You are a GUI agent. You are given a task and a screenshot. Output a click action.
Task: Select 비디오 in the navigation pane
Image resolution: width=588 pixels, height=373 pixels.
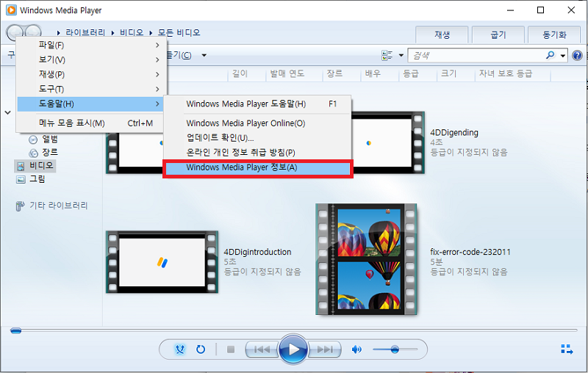(35, 165)
